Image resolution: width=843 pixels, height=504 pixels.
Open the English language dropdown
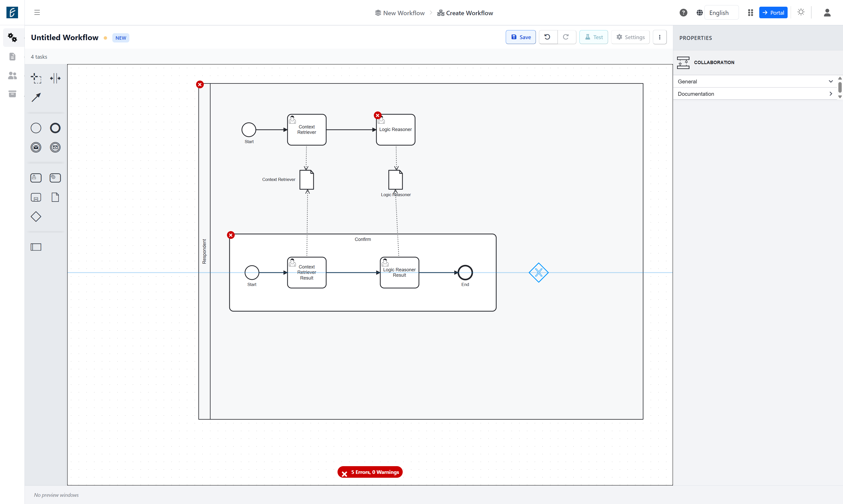721,13
